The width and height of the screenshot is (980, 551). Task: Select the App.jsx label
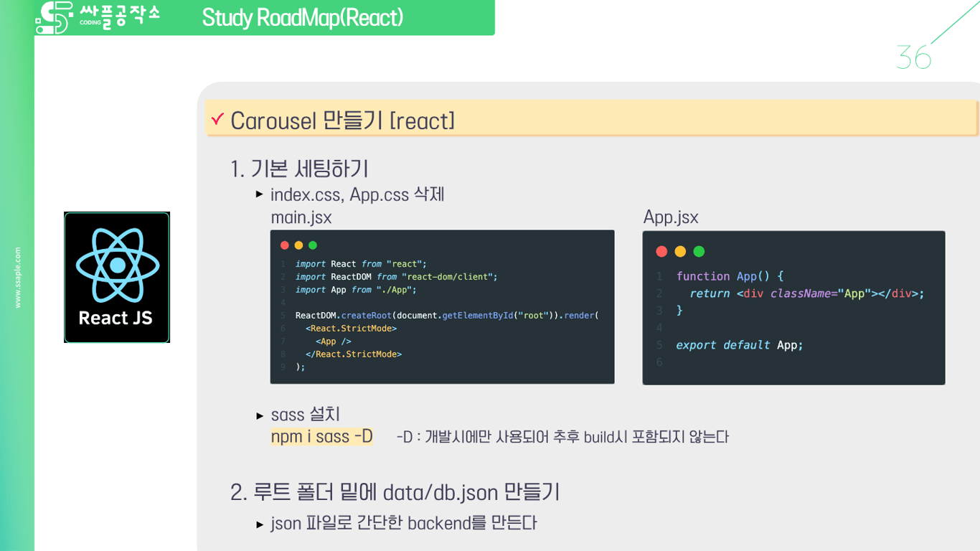(x=670, y=217)
